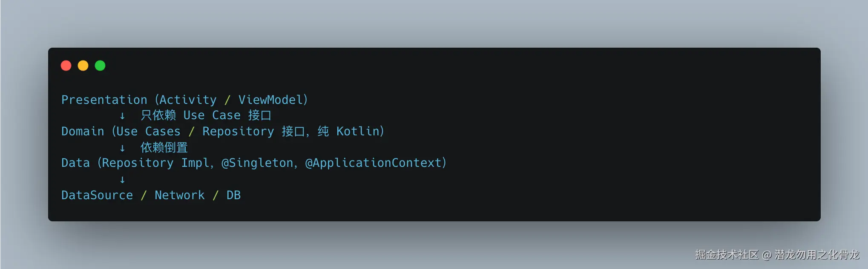Click the word Presentation

pyautogui.click(x=104, y=100)
